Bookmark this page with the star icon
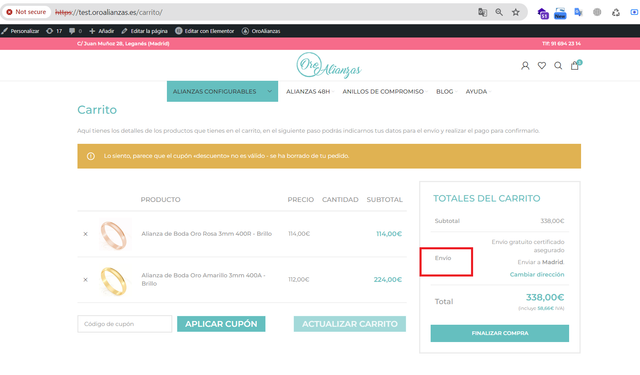 [516, 12]
